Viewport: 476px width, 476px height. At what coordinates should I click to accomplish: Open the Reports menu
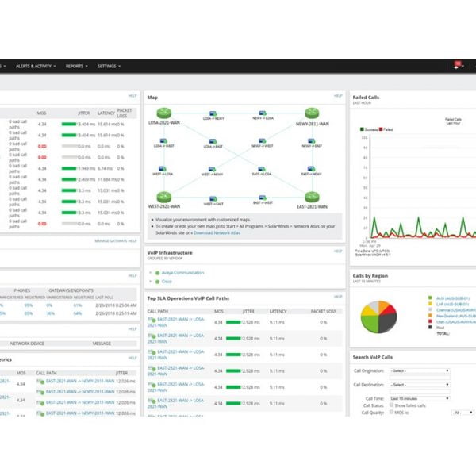(x=77, y=67)
